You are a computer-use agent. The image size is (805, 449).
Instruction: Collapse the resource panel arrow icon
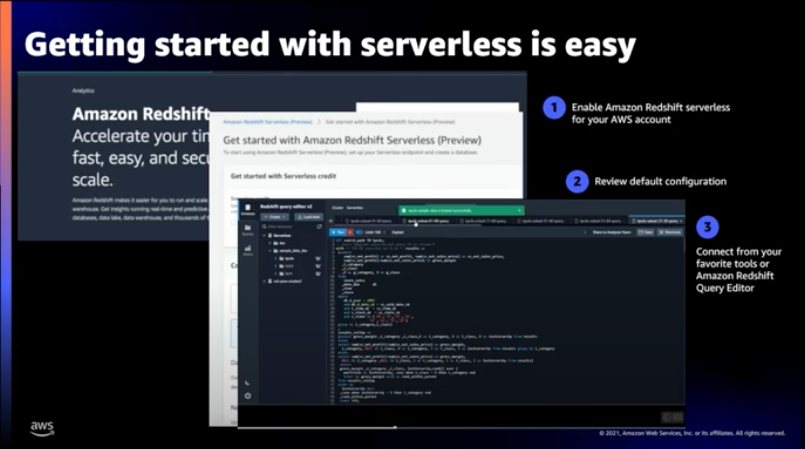[331, 221]
